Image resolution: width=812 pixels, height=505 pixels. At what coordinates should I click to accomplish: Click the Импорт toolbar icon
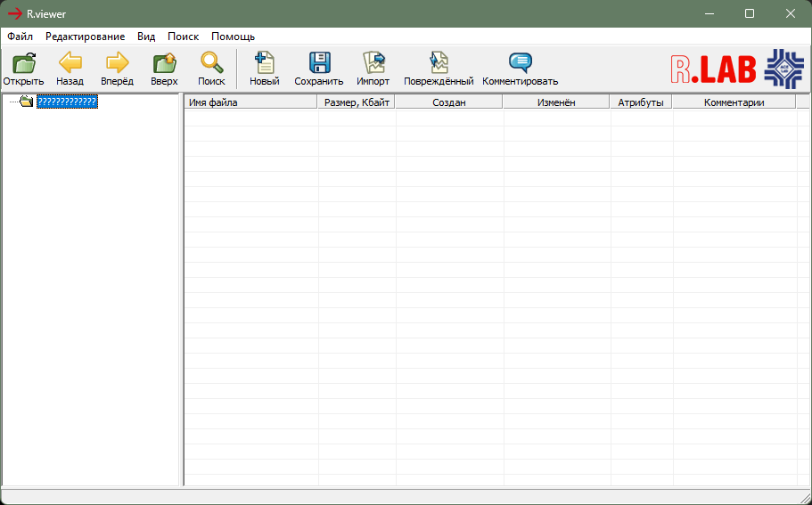pyautogui.click(x=373, y=63)
